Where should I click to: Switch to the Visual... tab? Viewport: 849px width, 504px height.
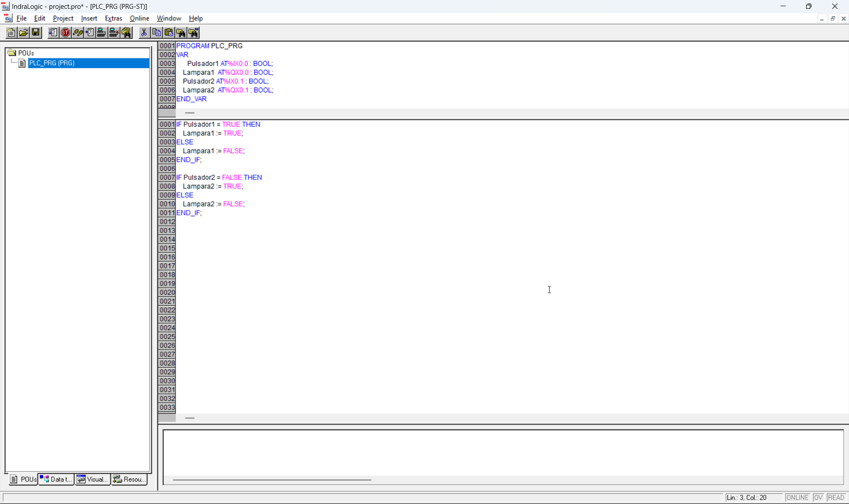click(92, 479)
